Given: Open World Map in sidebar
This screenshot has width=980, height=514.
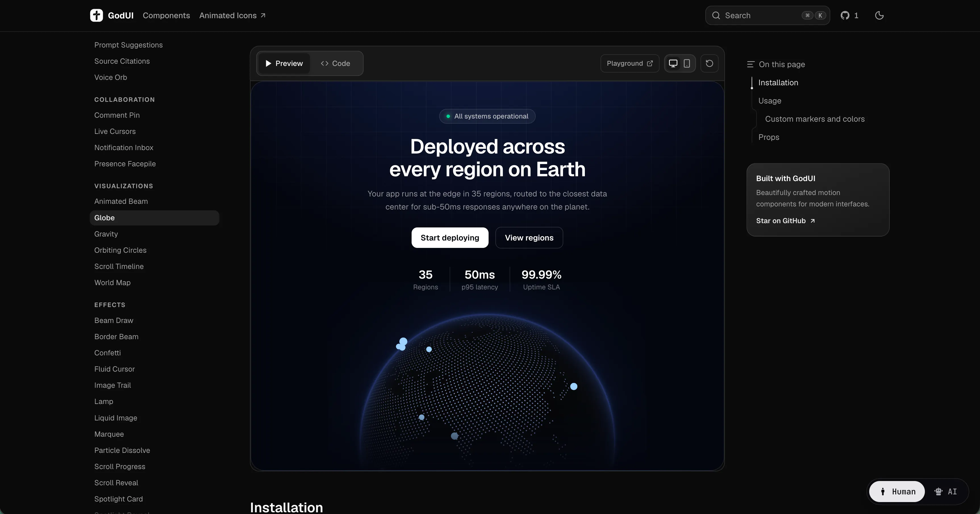Looking at the screenshot, I should [x=112, y=283].
